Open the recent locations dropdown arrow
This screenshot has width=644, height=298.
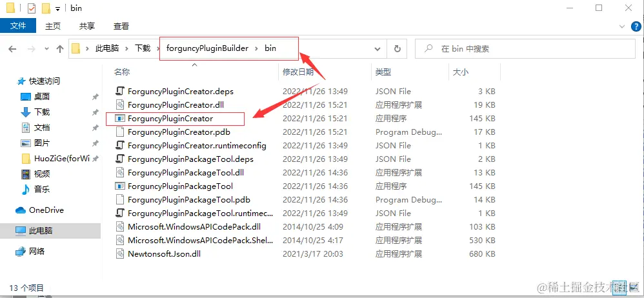46,49
